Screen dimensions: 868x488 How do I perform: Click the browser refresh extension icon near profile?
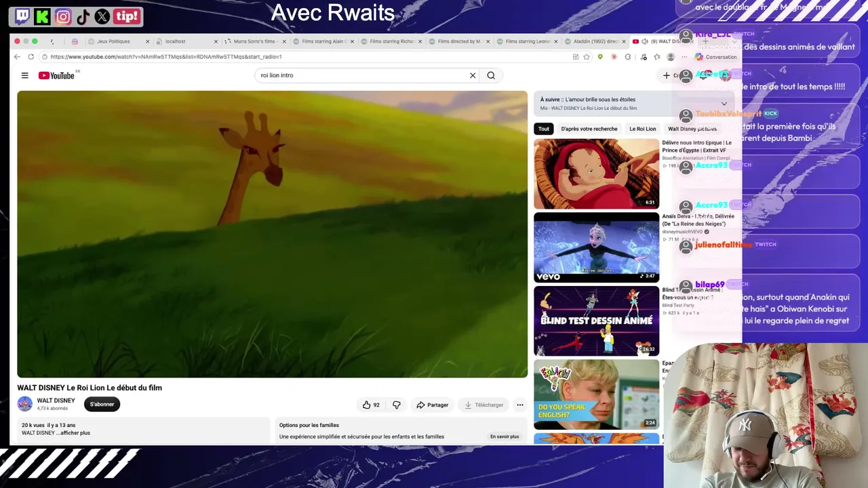[x=628, y=57]
